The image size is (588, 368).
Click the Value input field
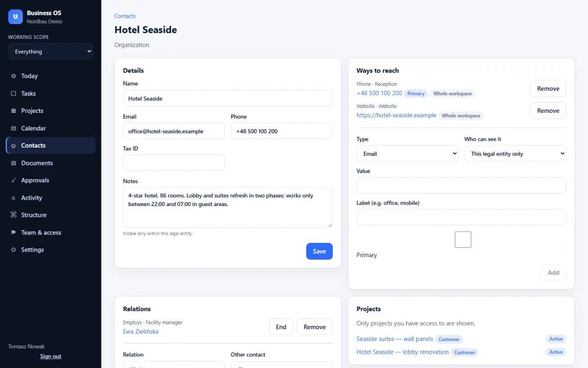pos(461,185)
